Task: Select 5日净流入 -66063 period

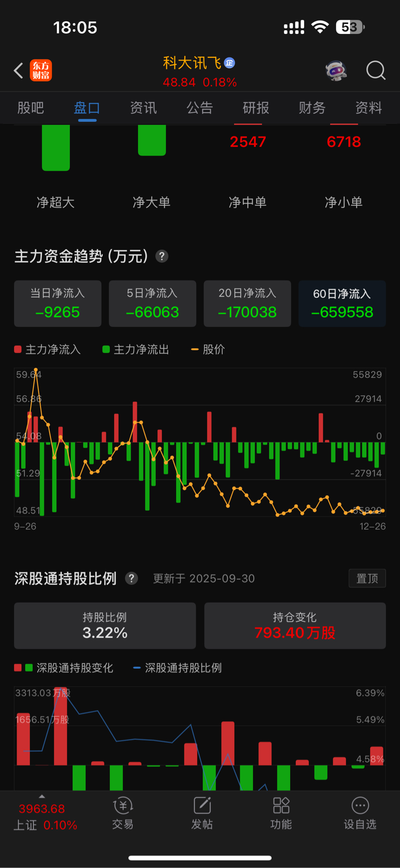Action: pos(153,303)
